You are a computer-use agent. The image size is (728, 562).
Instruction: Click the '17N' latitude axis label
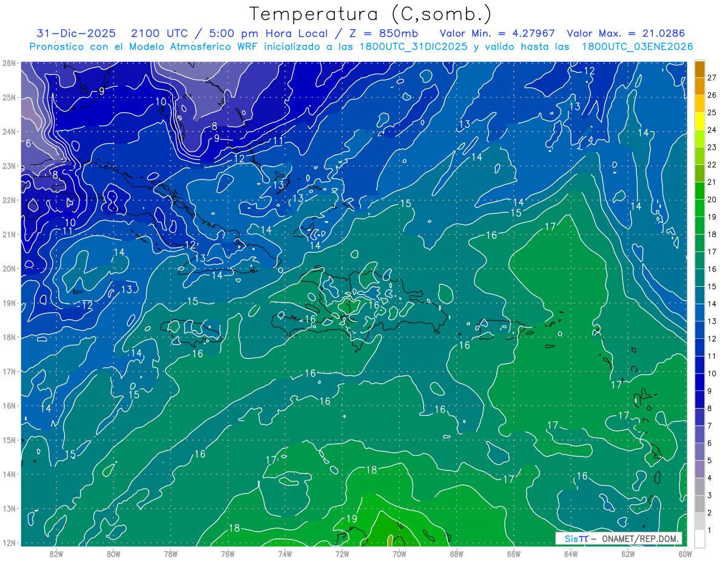pyautogui.click(x=9, y=371)
